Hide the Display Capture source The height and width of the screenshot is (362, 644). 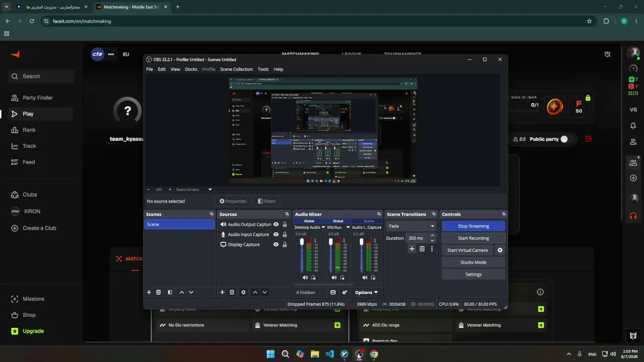276,244
